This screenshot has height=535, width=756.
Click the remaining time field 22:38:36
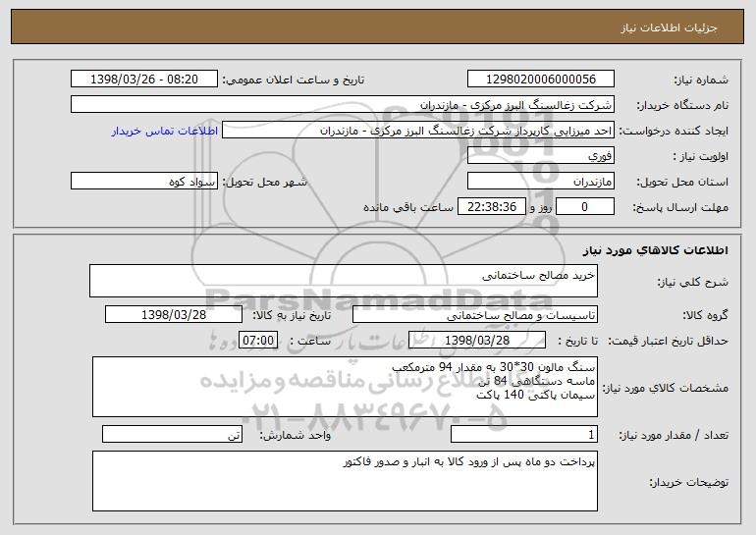[491, 207]
